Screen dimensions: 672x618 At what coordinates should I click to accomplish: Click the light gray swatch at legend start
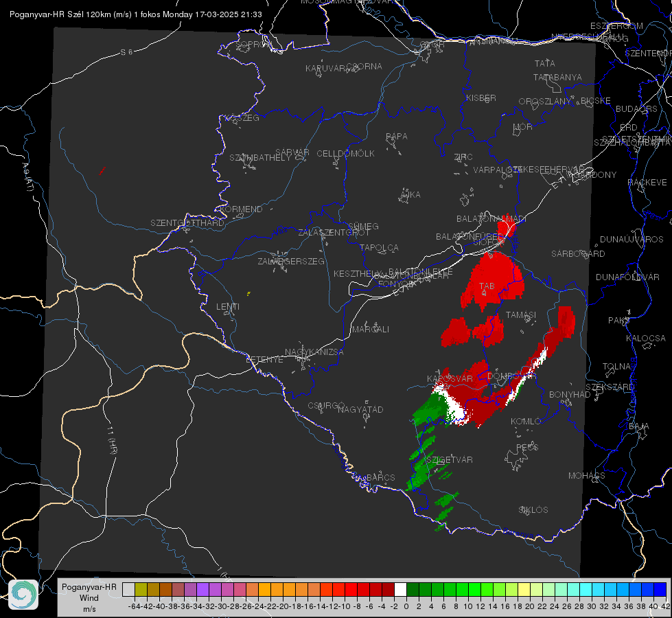pos(128,589)
